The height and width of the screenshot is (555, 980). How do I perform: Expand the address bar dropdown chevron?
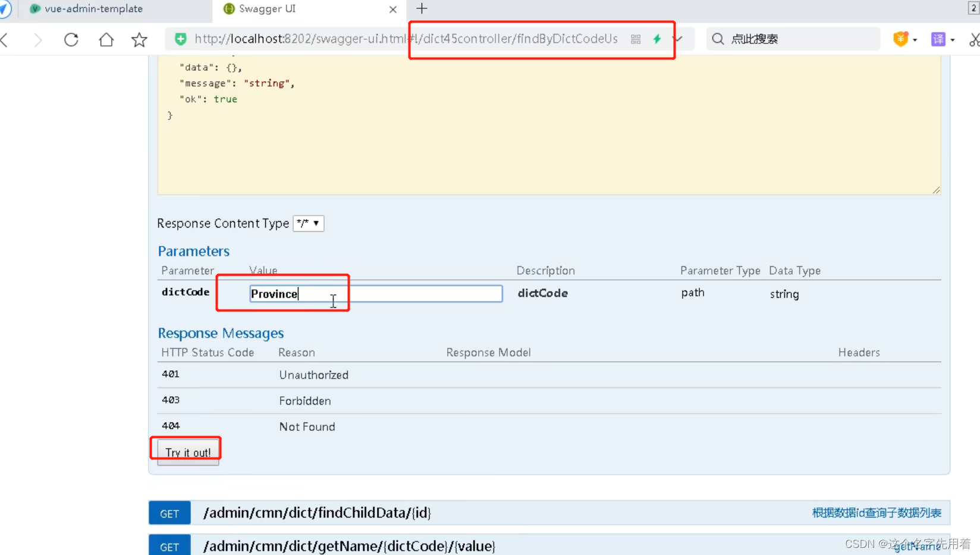tap(679, 39)
